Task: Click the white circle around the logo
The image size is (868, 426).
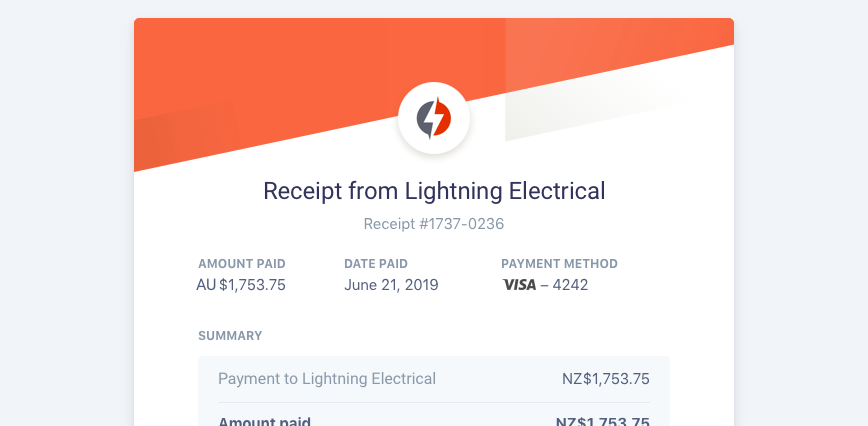Action: (434, 118)
